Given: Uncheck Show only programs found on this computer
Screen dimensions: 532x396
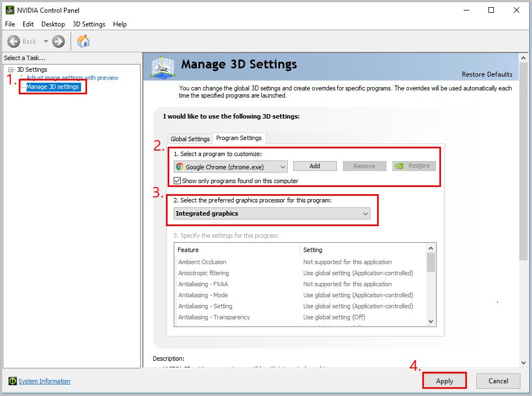Looking at the screenshot, I should pyautogui.click(x=178, y=181).
